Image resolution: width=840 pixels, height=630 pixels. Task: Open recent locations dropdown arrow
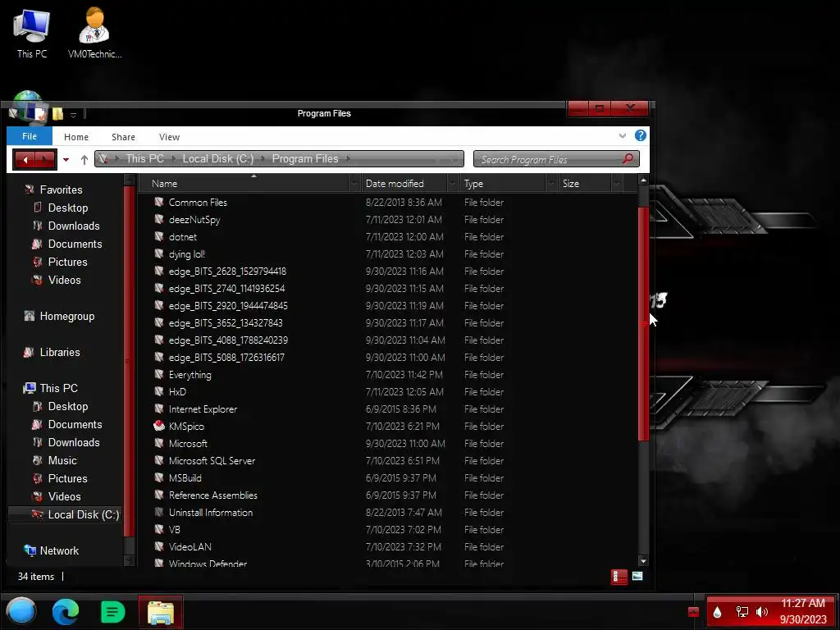coord(66,160)
